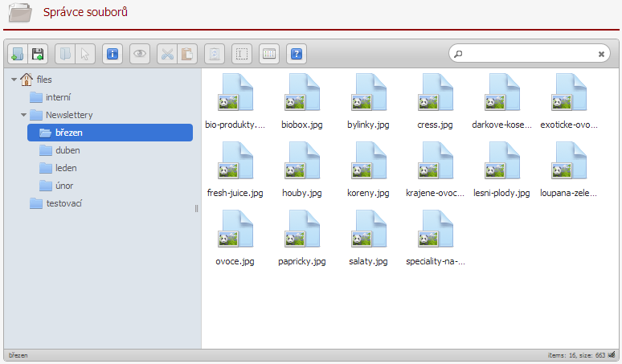Click the resize grip in status bar corner

tap(612, 355)
